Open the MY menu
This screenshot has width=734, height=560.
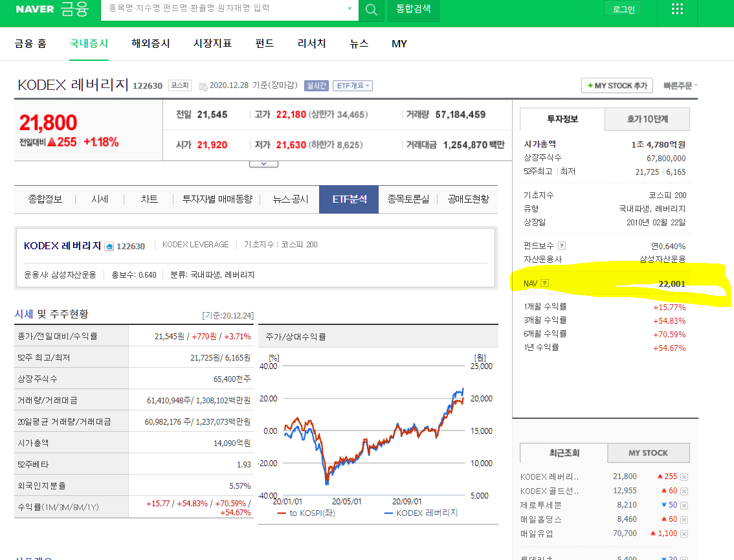click(399, 43)
